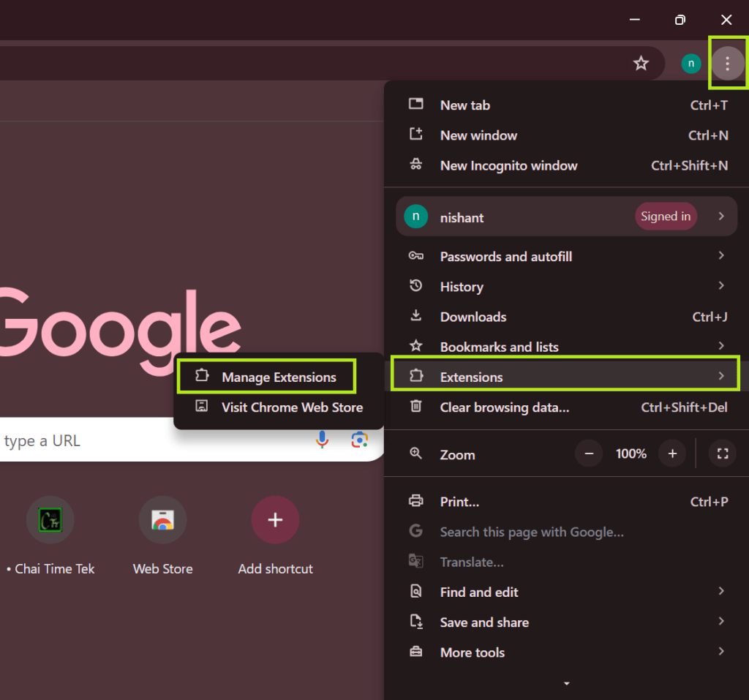Click Visit Chrome Web Store
749x700 pixels.
(279, 407)
